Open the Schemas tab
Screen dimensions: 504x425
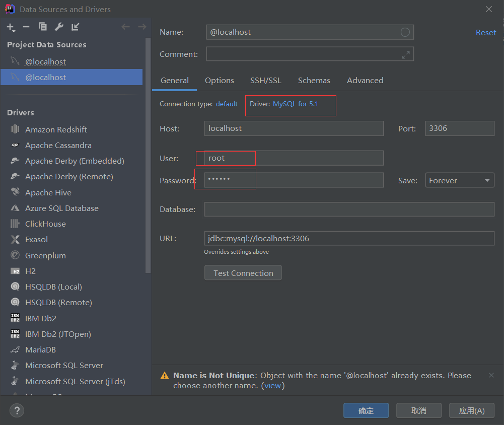[314, 81]
